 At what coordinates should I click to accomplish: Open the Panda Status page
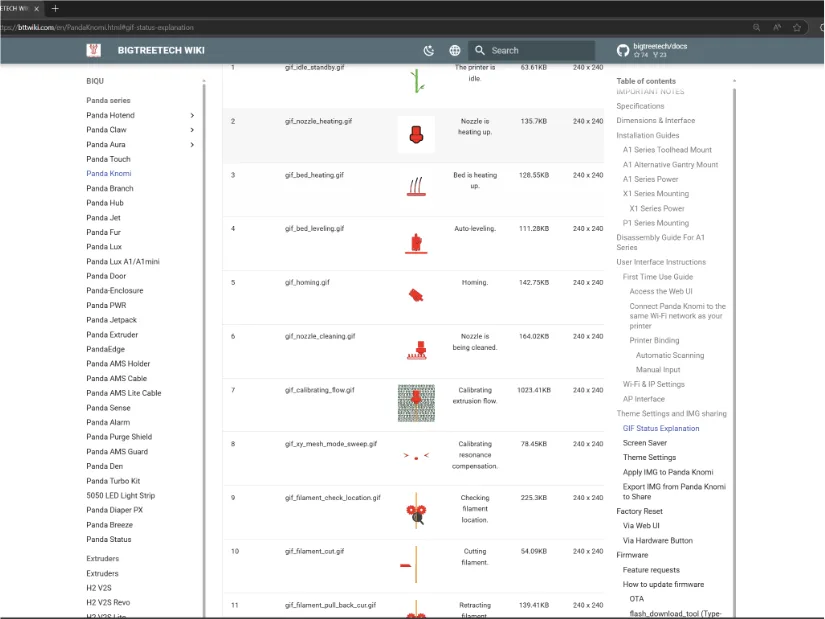(109, 540)
